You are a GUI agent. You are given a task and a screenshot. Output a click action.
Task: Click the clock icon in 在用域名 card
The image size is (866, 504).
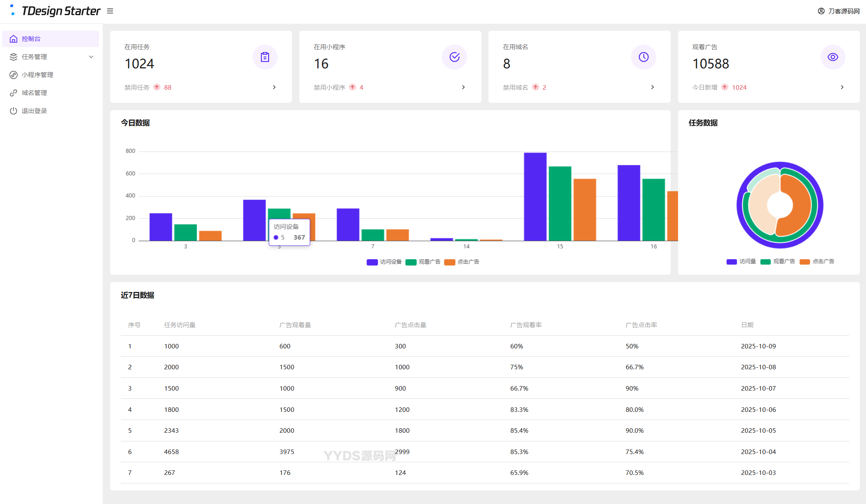pos(643,57)
